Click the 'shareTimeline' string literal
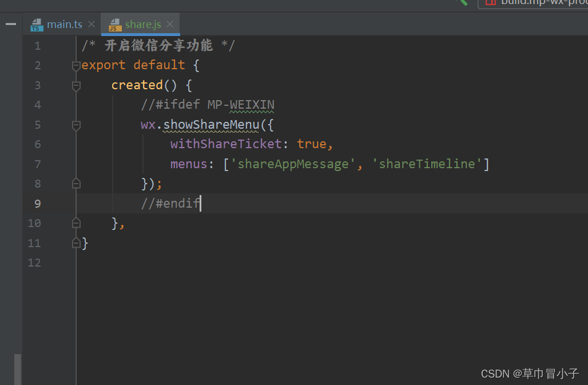 (427, 164)
